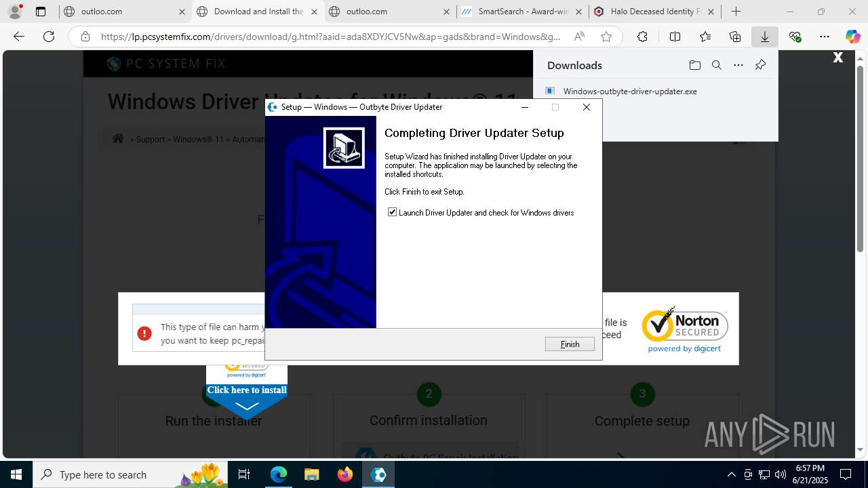
Task: Click the taskbar search box
Action: point(130,474)
